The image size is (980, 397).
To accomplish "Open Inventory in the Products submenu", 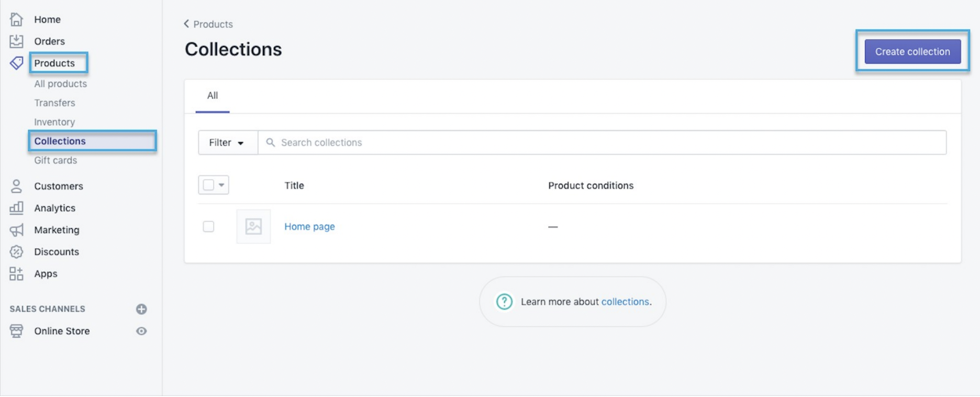I will (54, 122).
